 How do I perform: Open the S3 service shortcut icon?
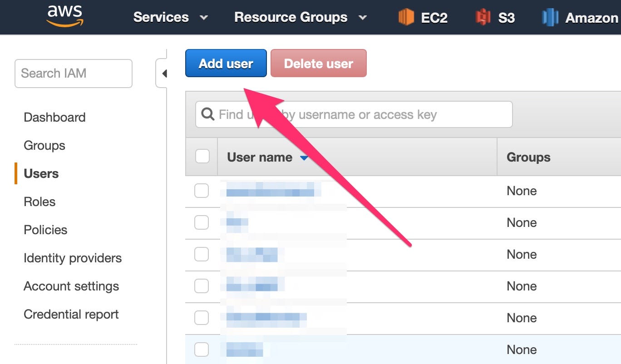point(483,17)
